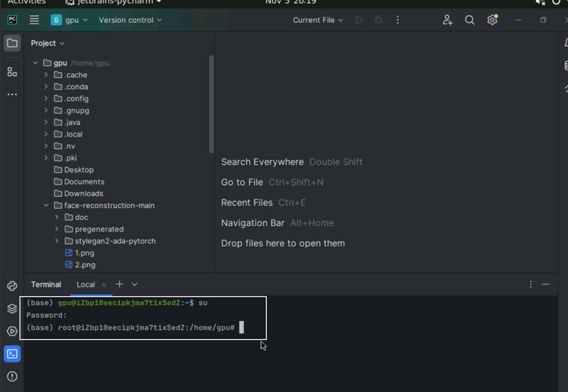Open the Problems tool window icon
568x392 pixels.
coord(12,376)
